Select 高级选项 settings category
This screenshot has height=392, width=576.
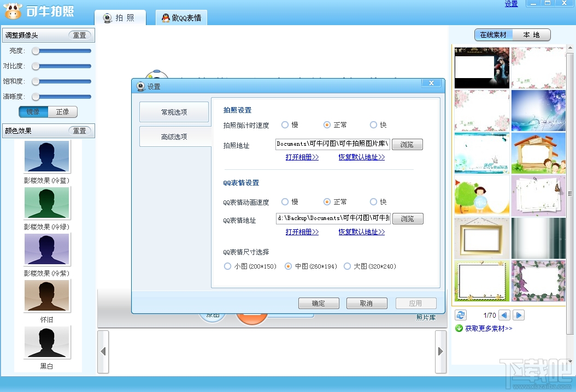tap(174, 136)
